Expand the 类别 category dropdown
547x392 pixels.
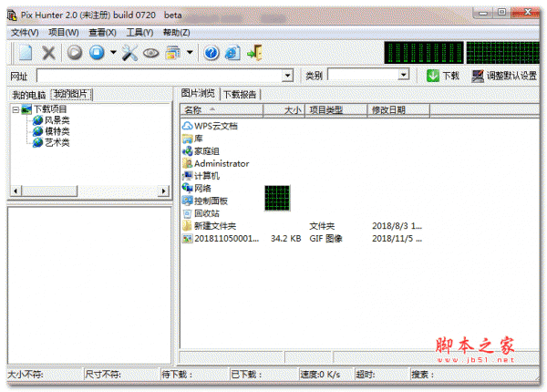tap(404, 74)
